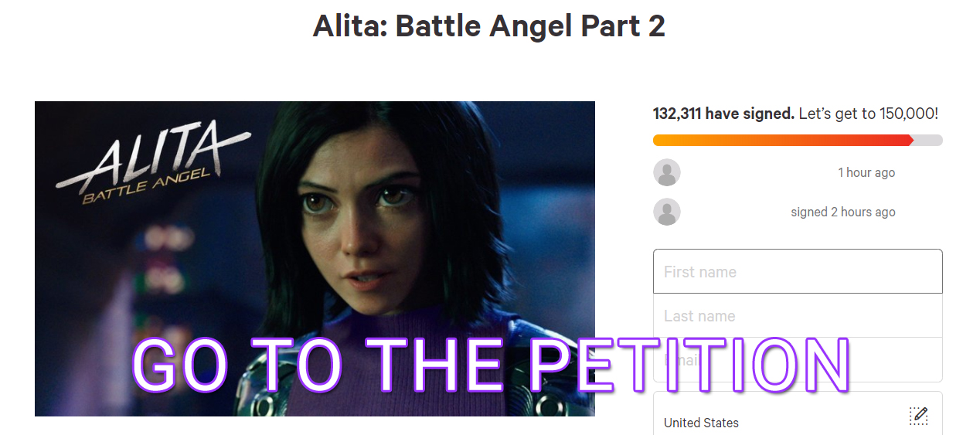The image size is (980, 435).
Task: Focus the First name field
Action: (x=797, y=272)
